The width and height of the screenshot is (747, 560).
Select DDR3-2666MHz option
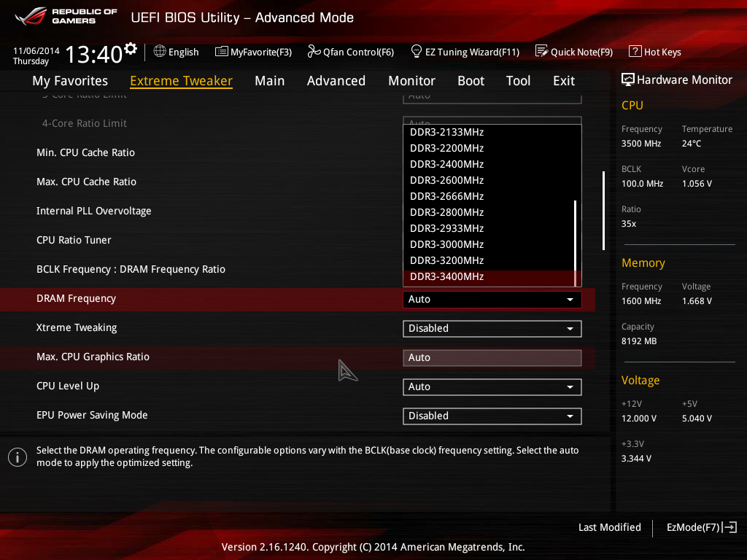[489, 197]
